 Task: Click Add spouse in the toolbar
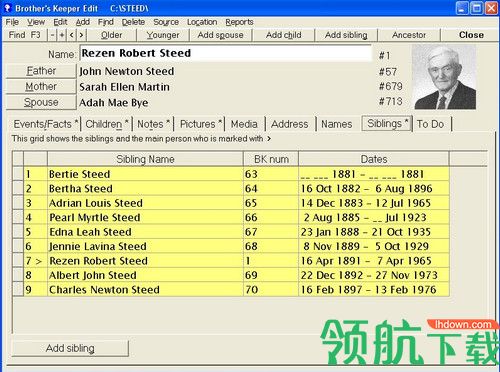(220, 35)
